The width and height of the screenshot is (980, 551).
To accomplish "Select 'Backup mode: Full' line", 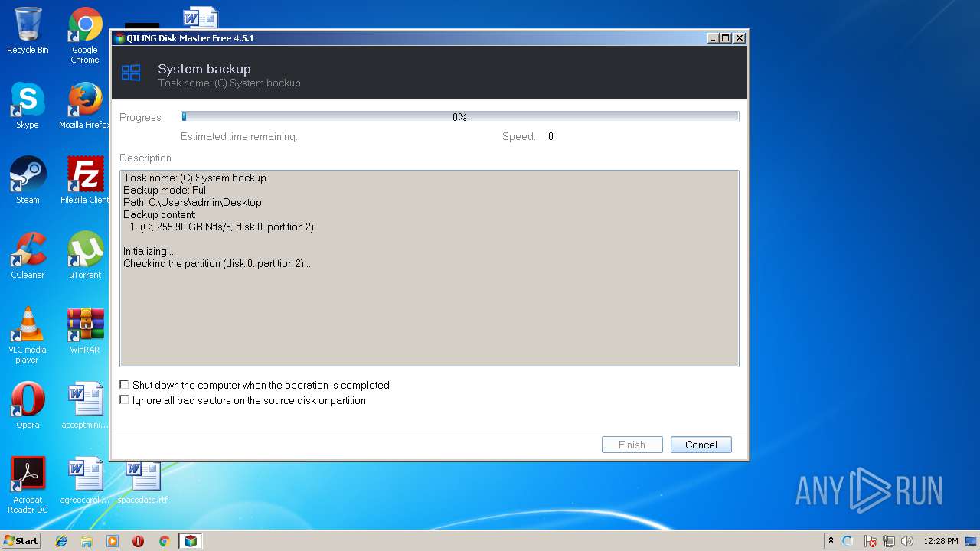I will (165, 191).
